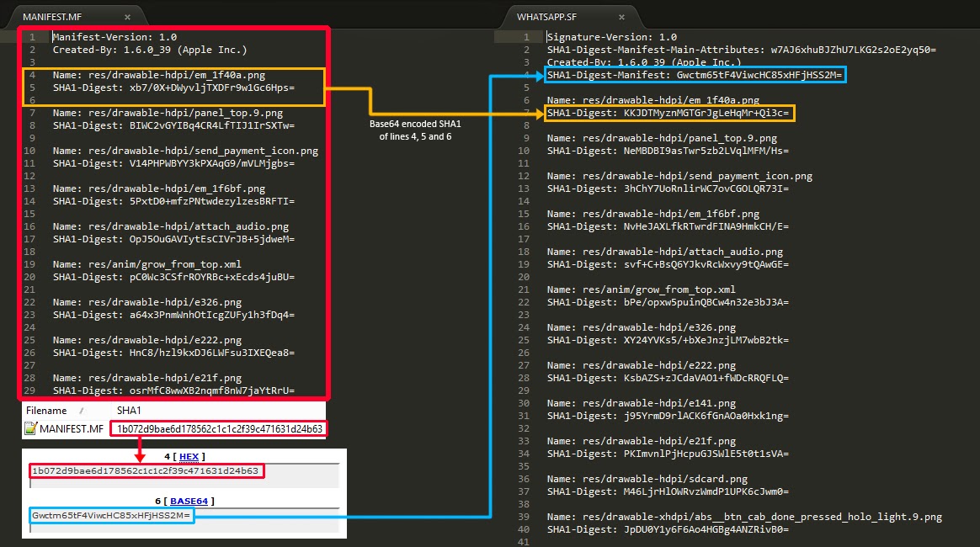Click send_payment_icon.png Name line in MANIFEST.MF
Viewport: 980px width, 547px height.
(x=185, y=151)
